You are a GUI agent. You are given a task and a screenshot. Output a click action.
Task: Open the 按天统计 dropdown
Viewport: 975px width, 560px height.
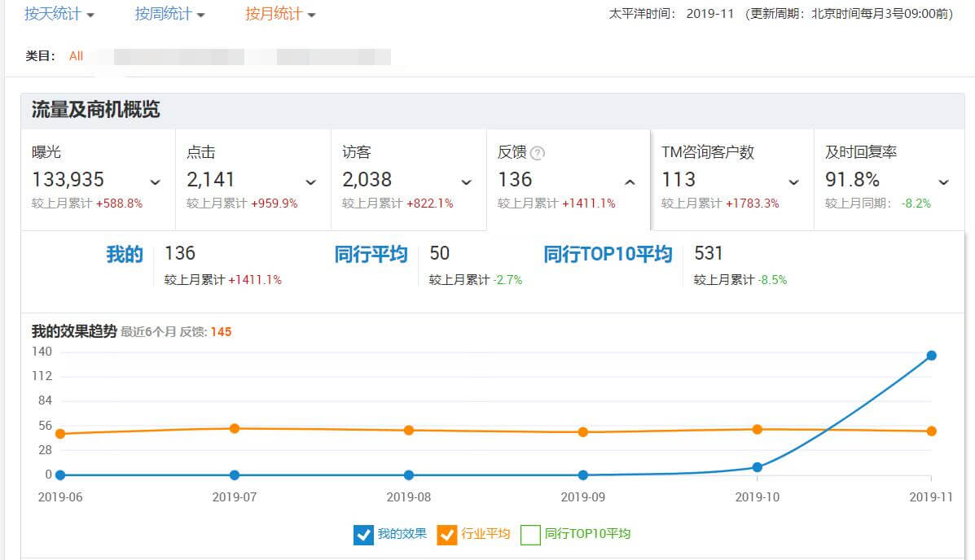59,15
